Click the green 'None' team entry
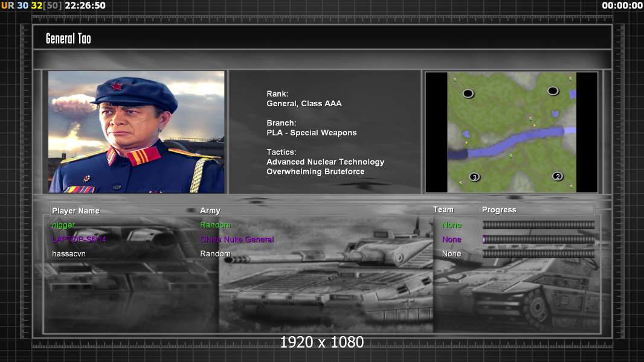The height and width of the screenshot is (362, 644). tap(452, 225)
